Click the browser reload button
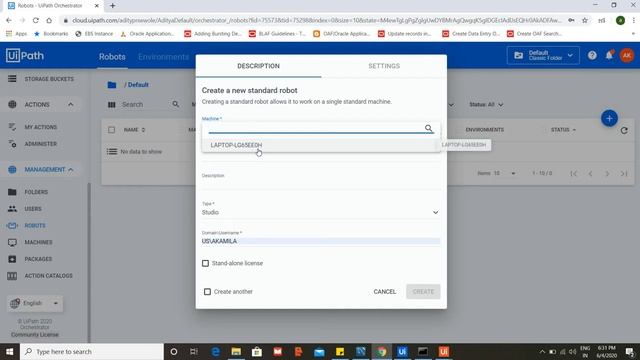Screen dimensions: 640x360 click(36, 20)
